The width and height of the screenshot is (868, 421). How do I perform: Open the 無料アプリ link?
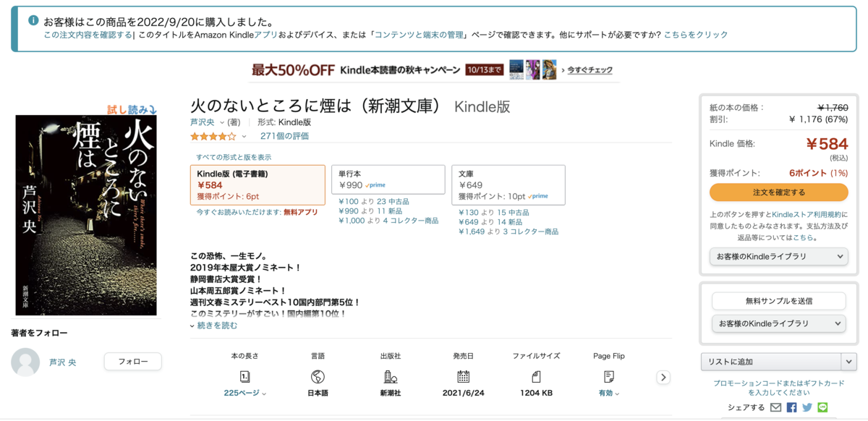(x=300, y=212)
